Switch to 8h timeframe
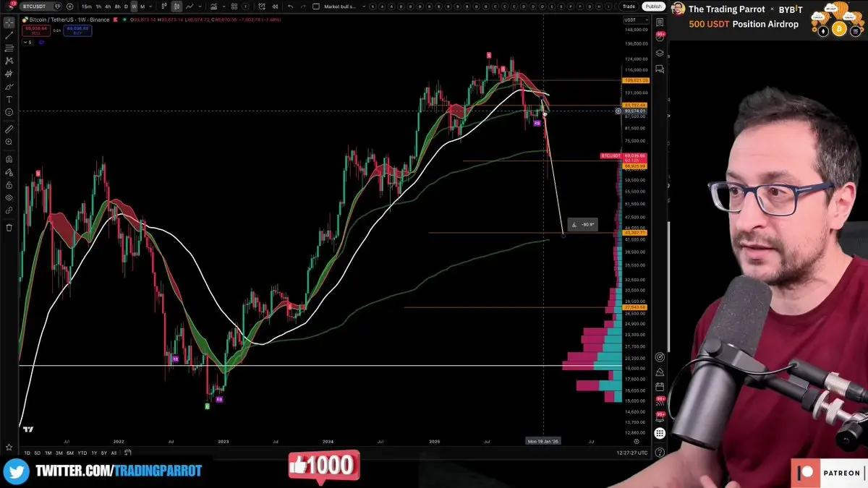The width and height of the screenshot is (868, 488). coord(117,7)
